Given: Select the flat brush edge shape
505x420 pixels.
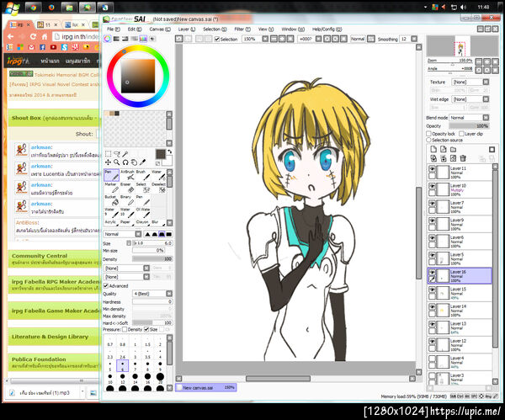Looking at the screenshot, I should (x=169, y=234).
